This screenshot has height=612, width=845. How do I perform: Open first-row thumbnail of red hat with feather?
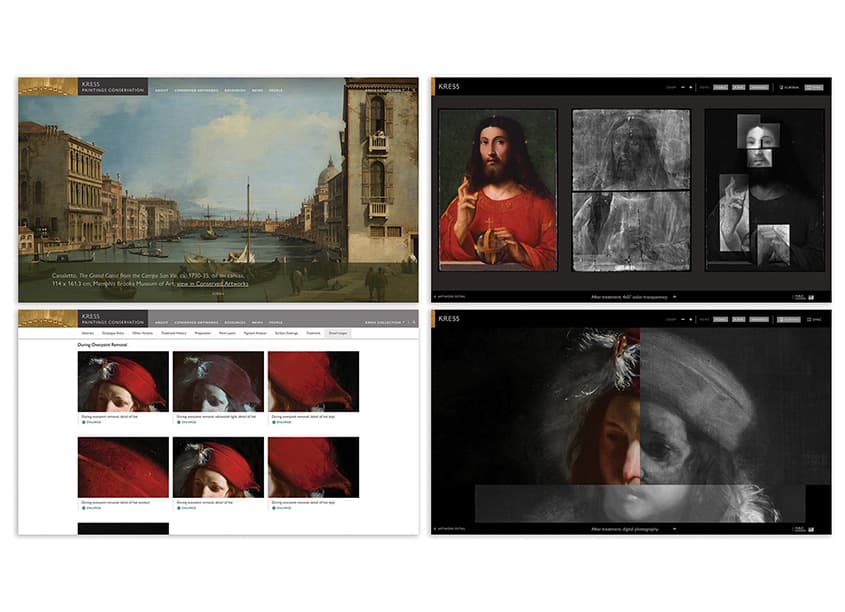(123, 382)
